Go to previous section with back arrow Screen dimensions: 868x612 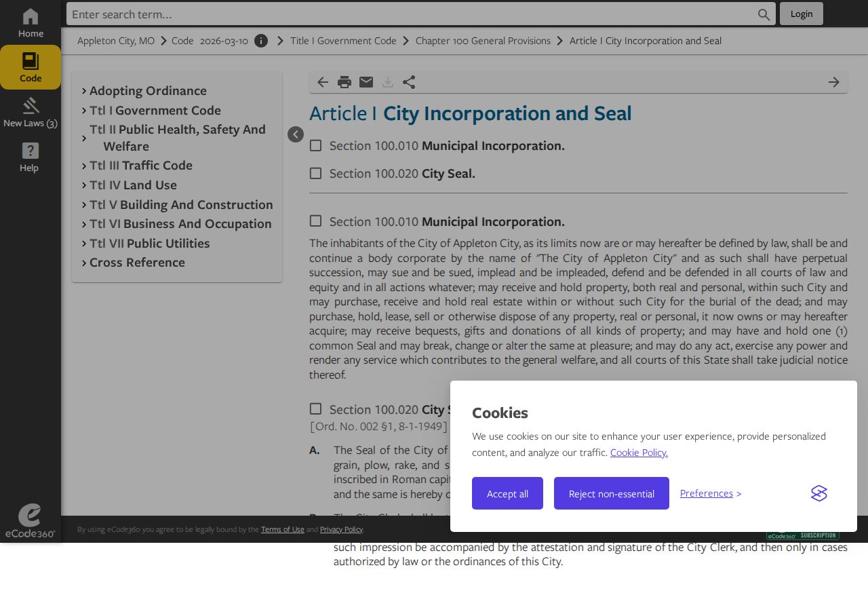[x=323, y=82]
